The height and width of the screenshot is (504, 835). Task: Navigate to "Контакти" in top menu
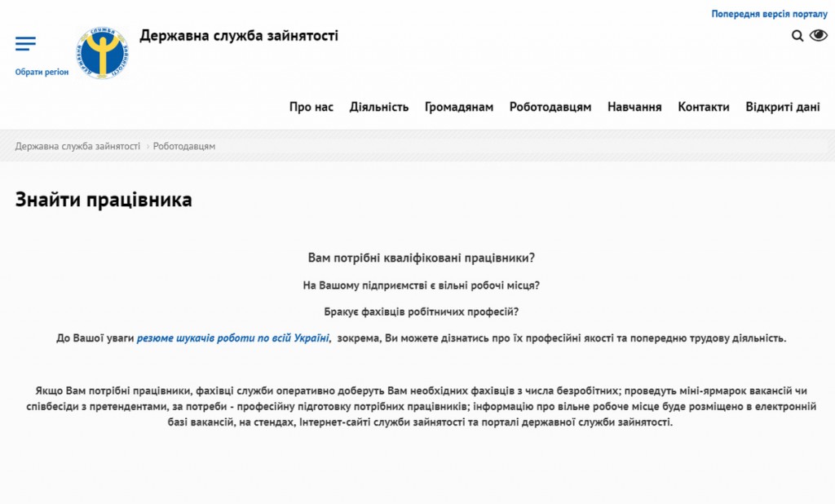tap(704, 107)
